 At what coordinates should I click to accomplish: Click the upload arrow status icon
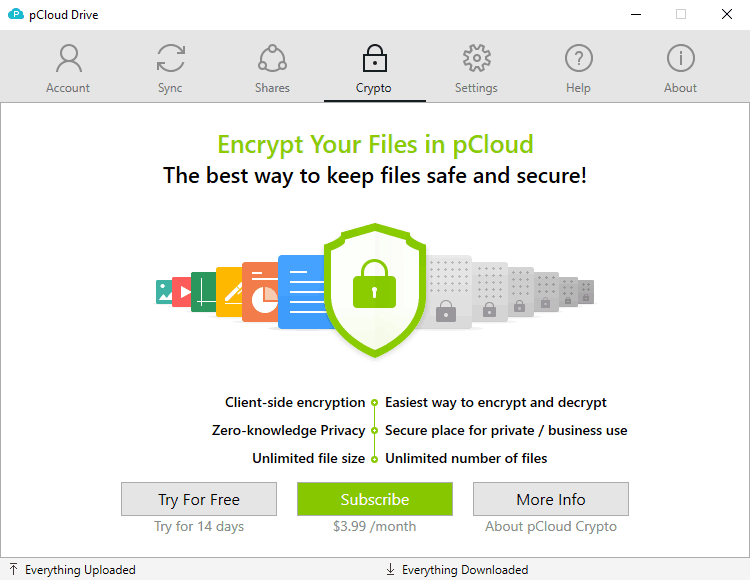(13, 569)
